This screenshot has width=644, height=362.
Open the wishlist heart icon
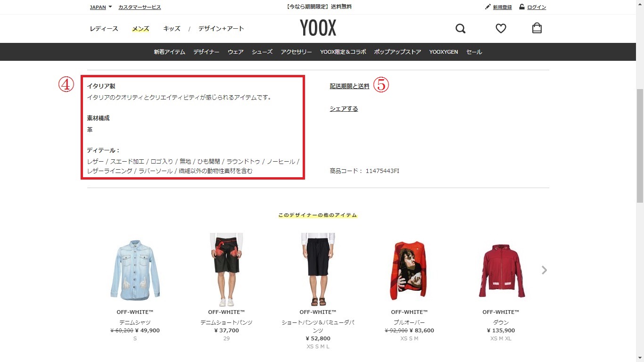[501, 29]
